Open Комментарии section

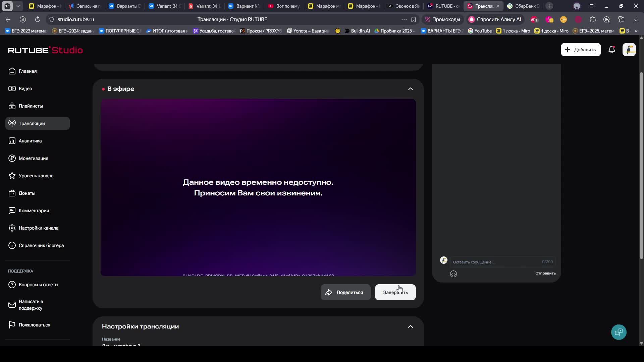tap(38, 210)
